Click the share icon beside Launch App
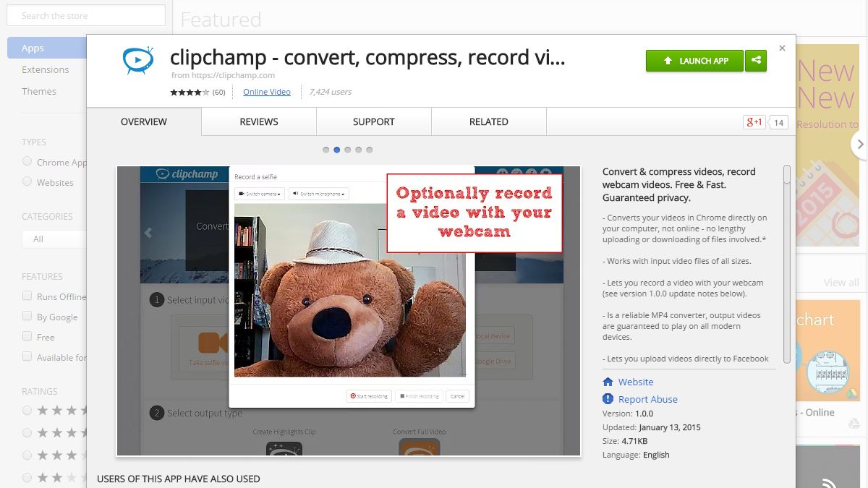This screenshot has width=868, height=488. [x=756, y=61]
